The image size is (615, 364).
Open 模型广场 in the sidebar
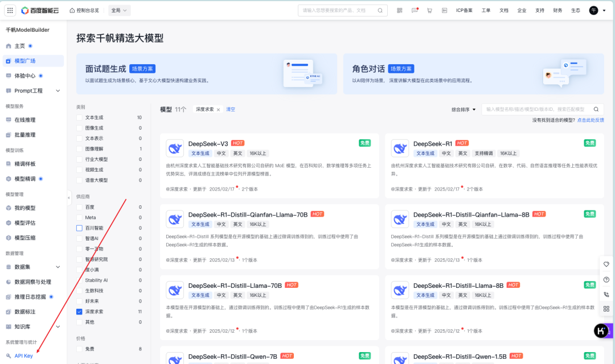tap(34, 61)
